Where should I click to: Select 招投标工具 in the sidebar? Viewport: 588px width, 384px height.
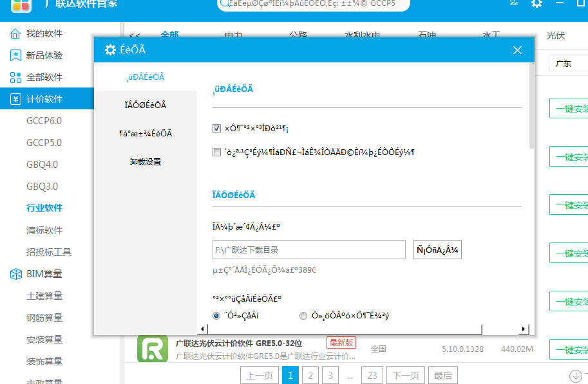49,252
